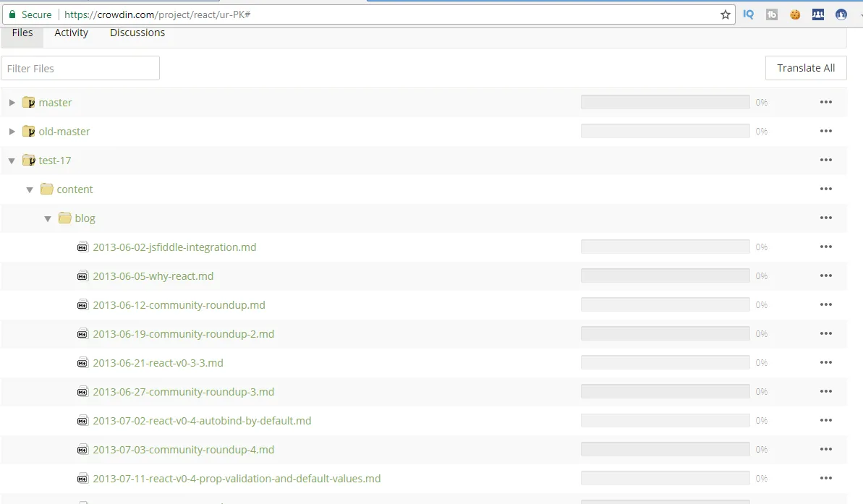Image resolution: width=863 pixels, height=504 pixels.
Task: Click the master branch name
Action: (x=55, y=103)
